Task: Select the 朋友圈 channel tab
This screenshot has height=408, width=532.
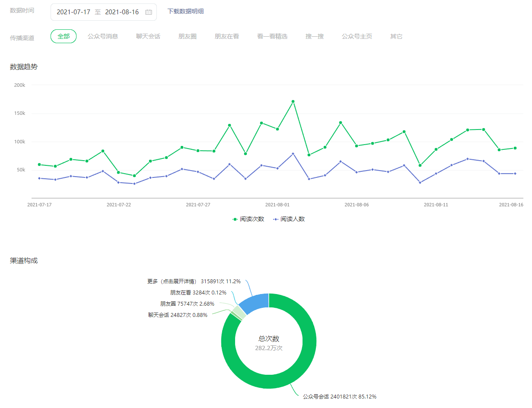Action: (188, 36)
